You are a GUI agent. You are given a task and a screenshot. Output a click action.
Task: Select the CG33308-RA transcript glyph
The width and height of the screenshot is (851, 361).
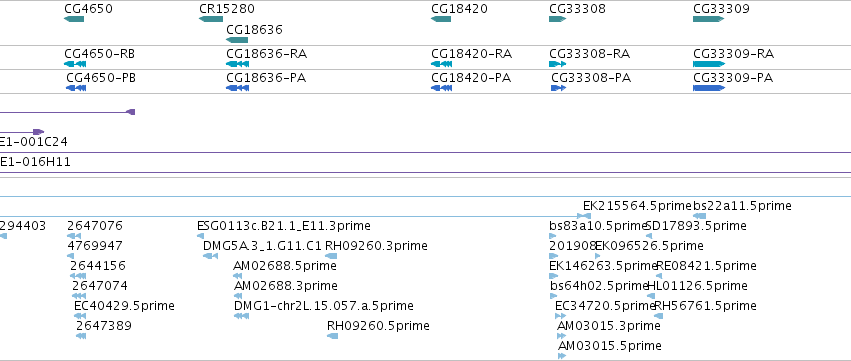[x=557, y=64]
